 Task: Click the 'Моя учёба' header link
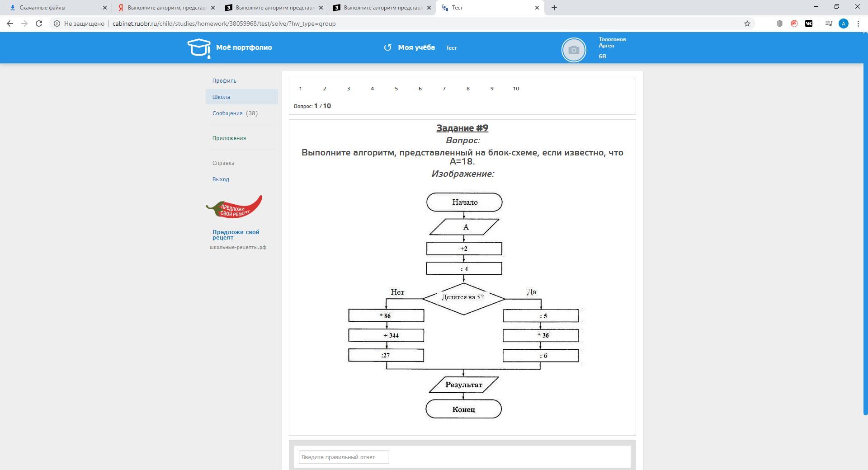coord(416,47)
